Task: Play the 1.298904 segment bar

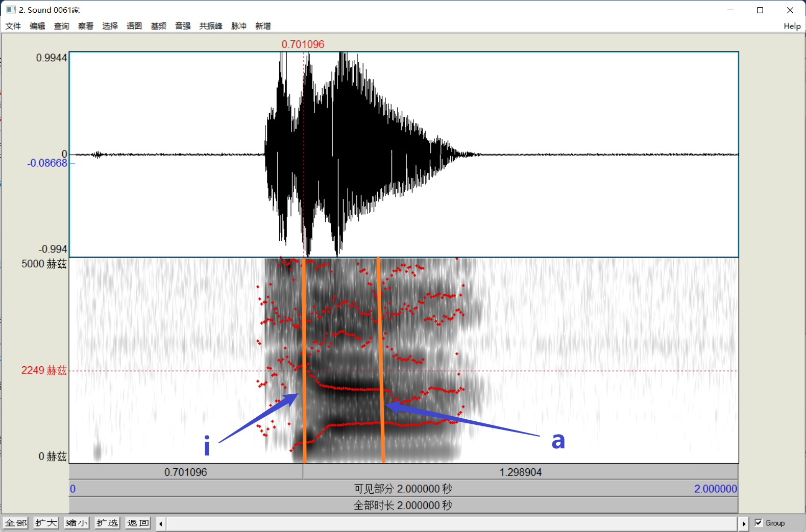Action: [521, 472]
